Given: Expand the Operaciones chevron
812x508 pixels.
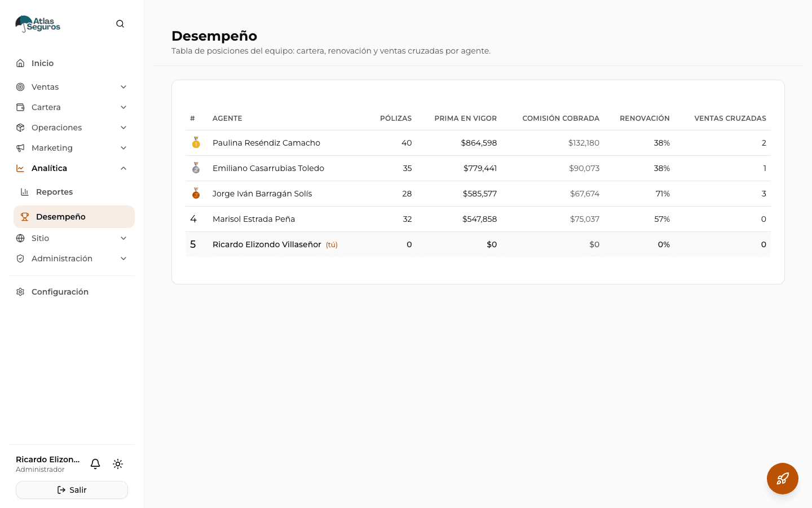Looking at the screenshot, I should (123, 128).
